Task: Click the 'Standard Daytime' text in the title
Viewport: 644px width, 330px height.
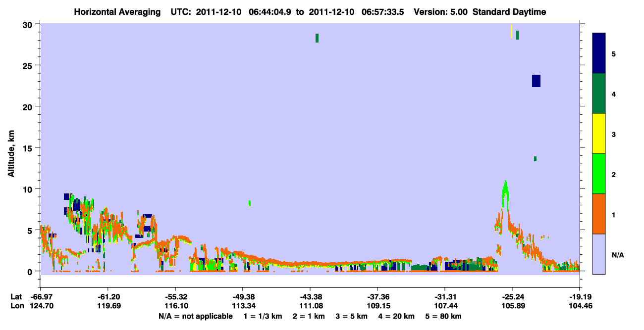Action: click(509, 12)
